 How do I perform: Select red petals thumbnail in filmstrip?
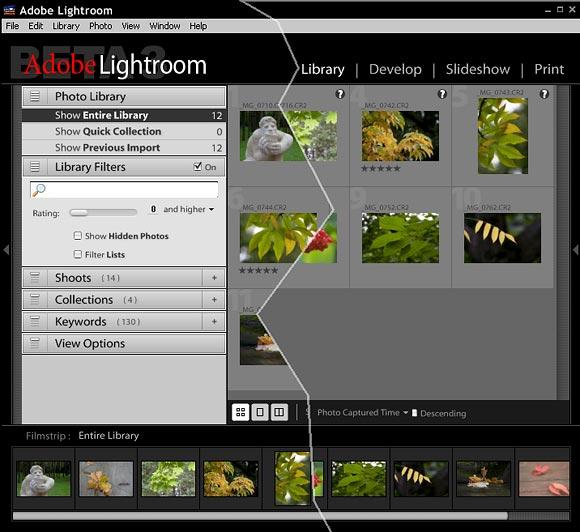point(544,478)
